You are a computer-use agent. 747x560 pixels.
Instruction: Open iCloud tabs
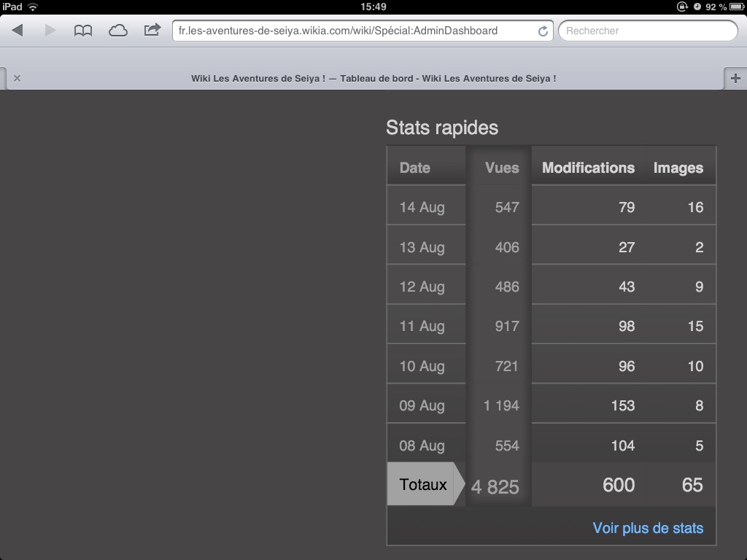pos(117,31)
